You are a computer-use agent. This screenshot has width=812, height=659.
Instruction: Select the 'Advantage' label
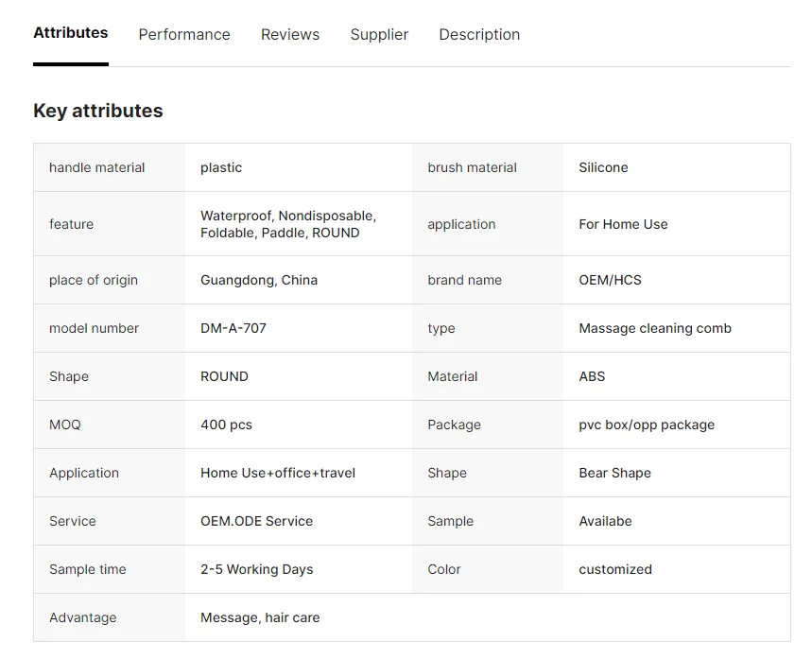coord(83,617)
